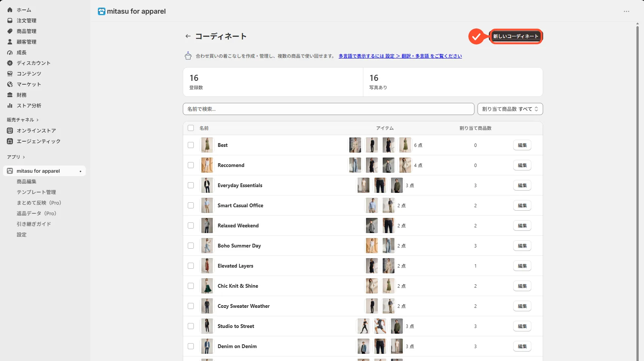Screen dimensions: 644x361
Task: Click the 新しいコーディネート button
Action: (x=516, y=36)
